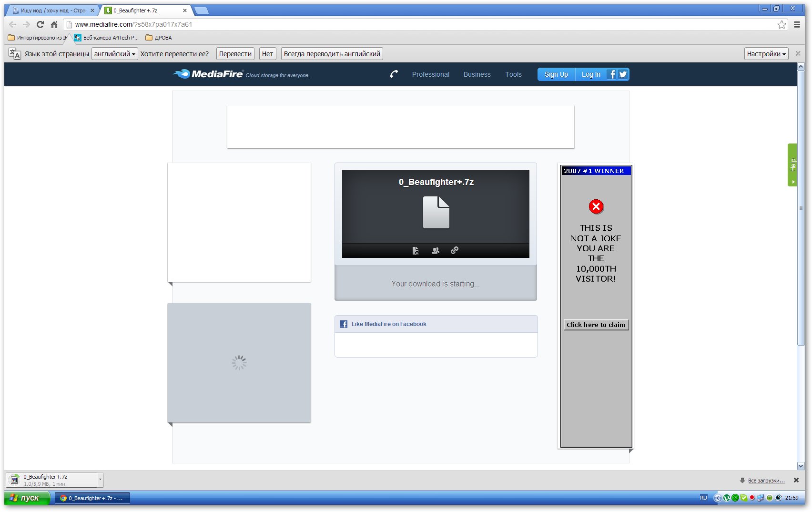The image size is (812, 512).
Task: Click the red X icon in the ad
Action: 596,207
